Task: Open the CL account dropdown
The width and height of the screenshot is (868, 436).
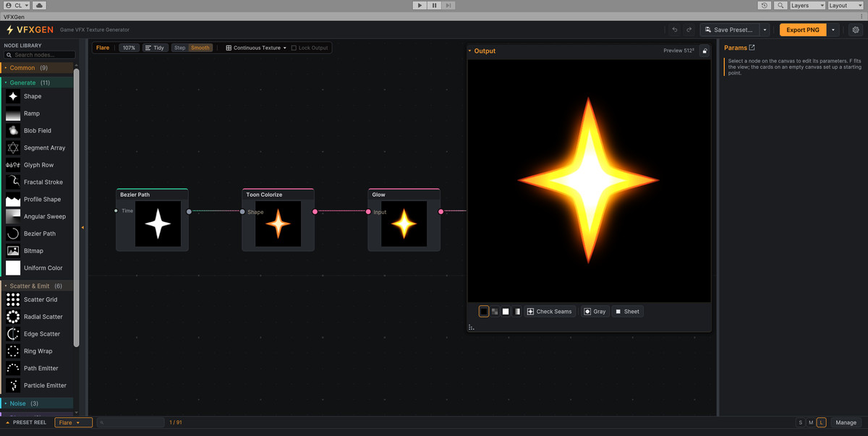Action: (17, 5)
